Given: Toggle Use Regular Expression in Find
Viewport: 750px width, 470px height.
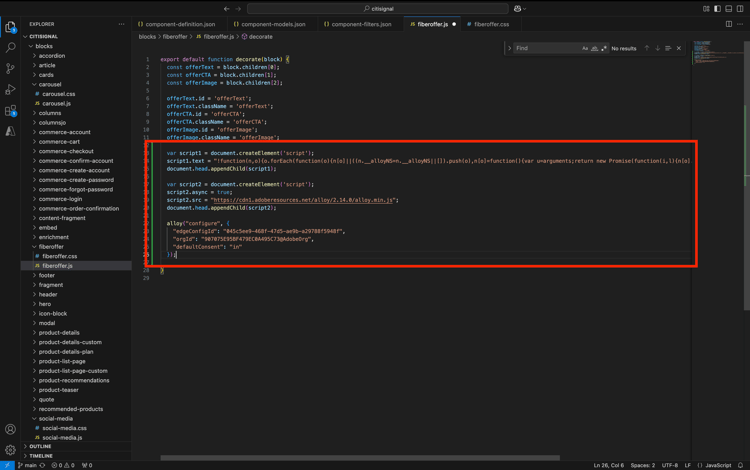Looking at the screenshot, I should coord(604,48).
